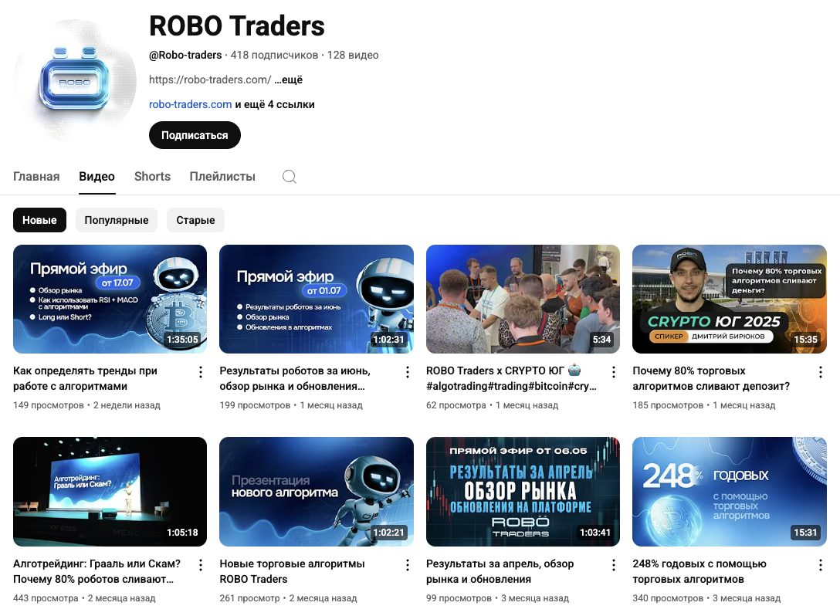Viewport: 840px width, 616px height.
Task: Open menu for 'Результаты роботов за июнь' video
Action: pyautogui.click(x=407, y=372)
